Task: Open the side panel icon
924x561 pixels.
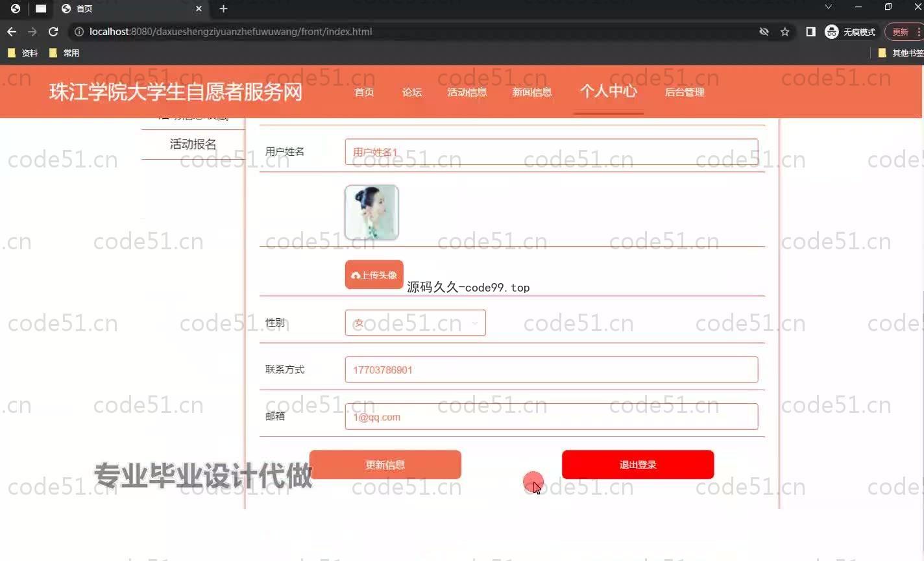Action: coord(810,32)
